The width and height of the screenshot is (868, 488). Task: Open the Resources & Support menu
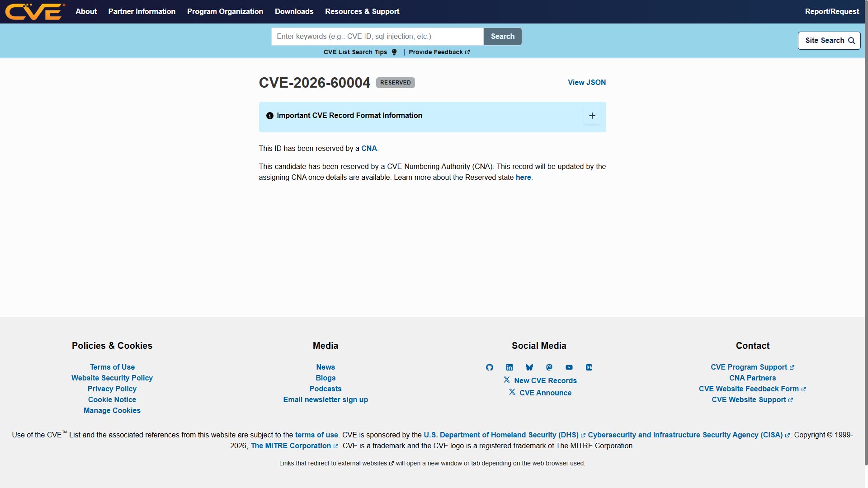click(x=362, y=11)
